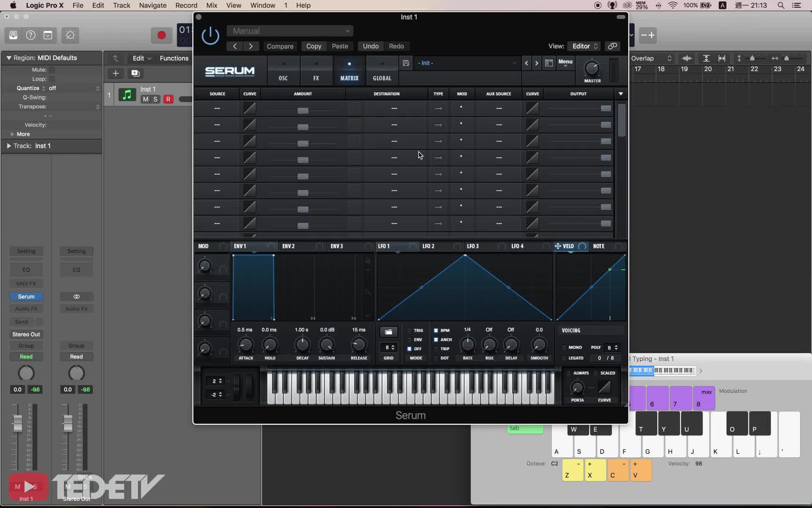The height and width of the screenshot is (508, 812).
Task: Open the Manual preset dropdown
Action: pos(290,31)
